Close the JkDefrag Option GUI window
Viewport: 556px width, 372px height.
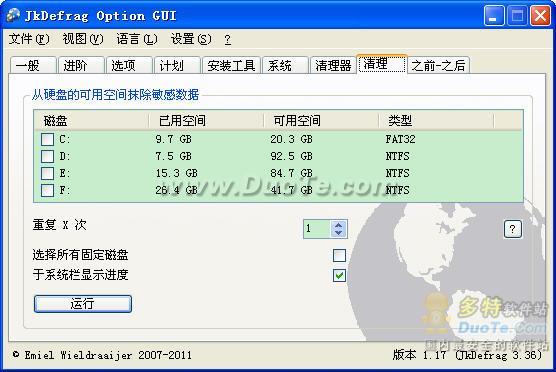[x=540, y=16]
